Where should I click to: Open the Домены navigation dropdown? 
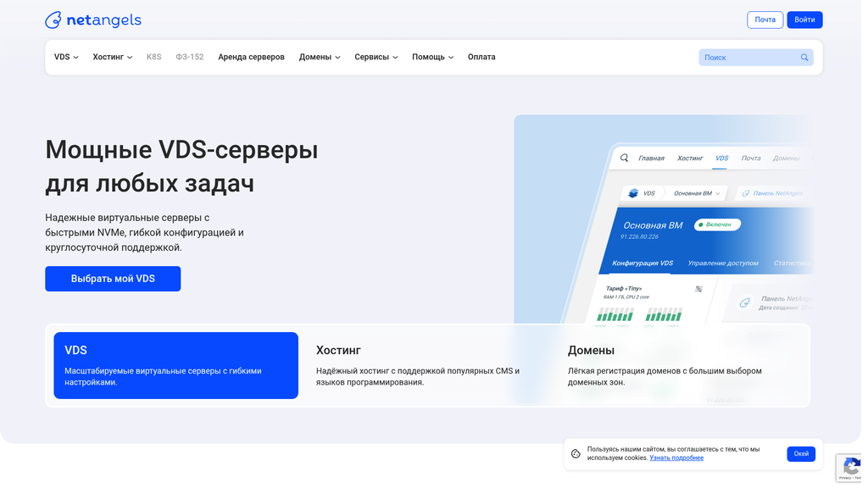coord(319,57)
